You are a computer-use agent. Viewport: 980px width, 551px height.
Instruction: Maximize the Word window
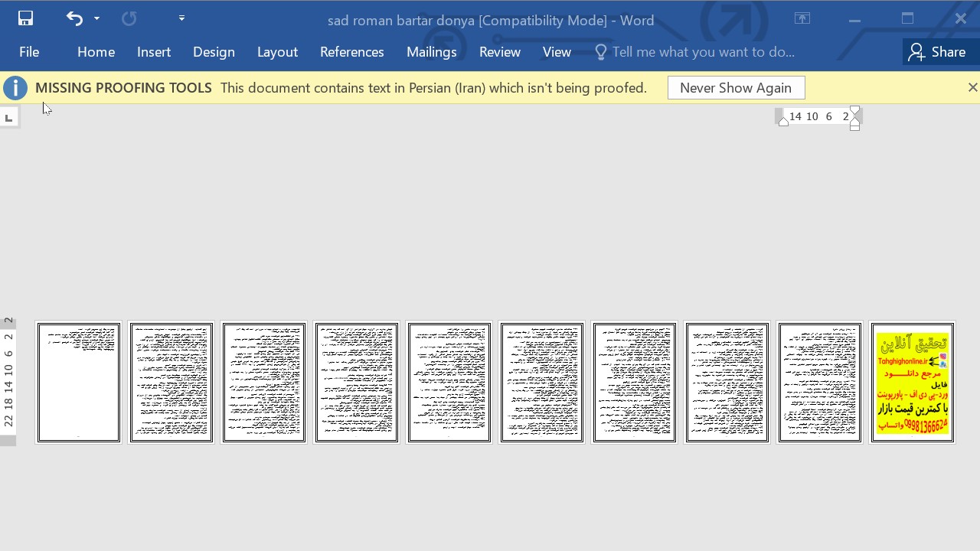(x=907, y=18)
